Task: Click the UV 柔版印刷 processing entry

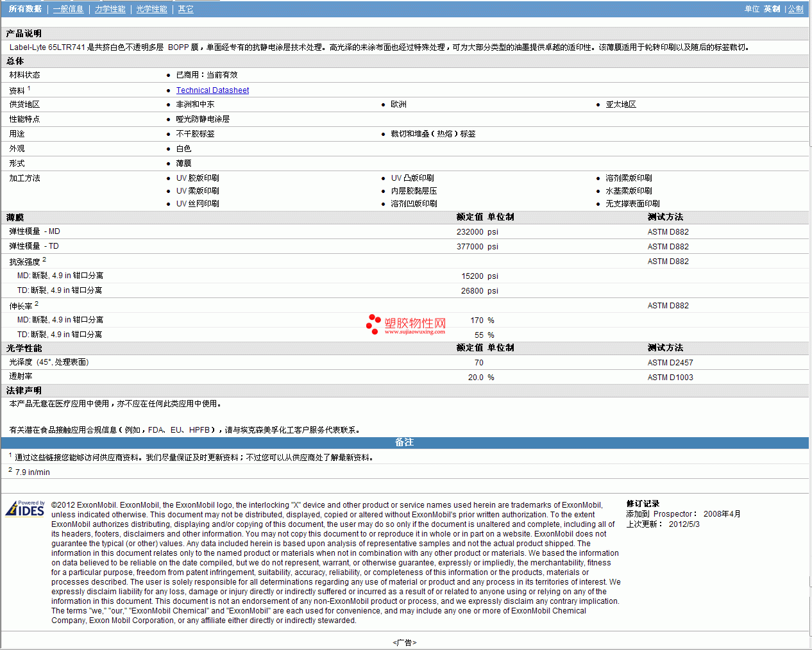Action: pos(198,191)
